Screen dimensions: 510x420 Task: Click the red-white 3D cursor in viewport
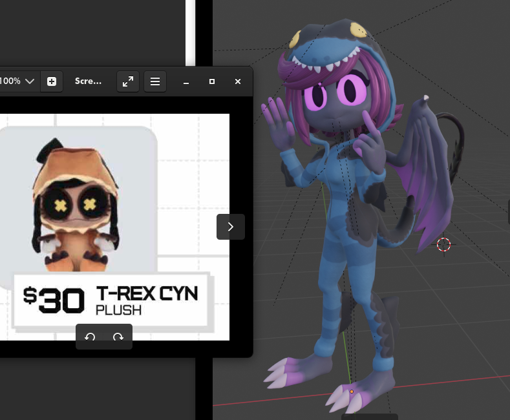coord(443,244)
